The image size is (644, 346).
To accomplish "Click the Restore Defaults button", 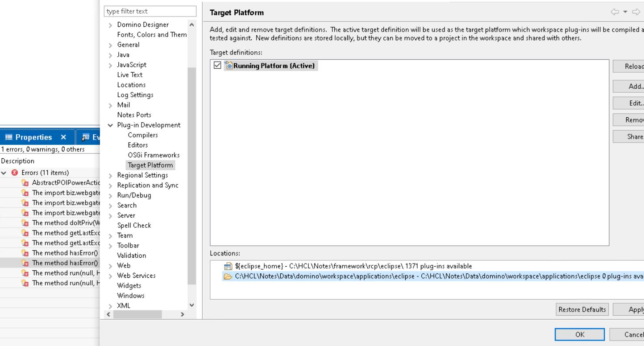I will coord(582,309).
